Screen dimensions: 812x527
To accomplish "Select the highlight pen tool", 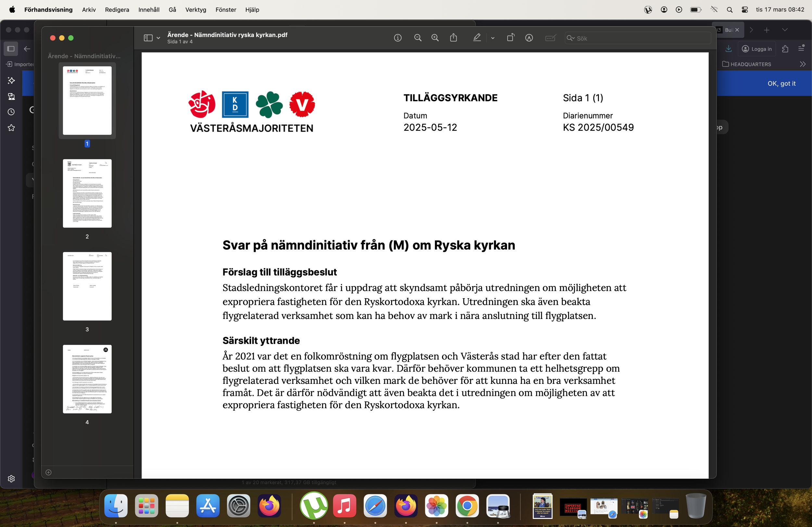I will [477, 38].
